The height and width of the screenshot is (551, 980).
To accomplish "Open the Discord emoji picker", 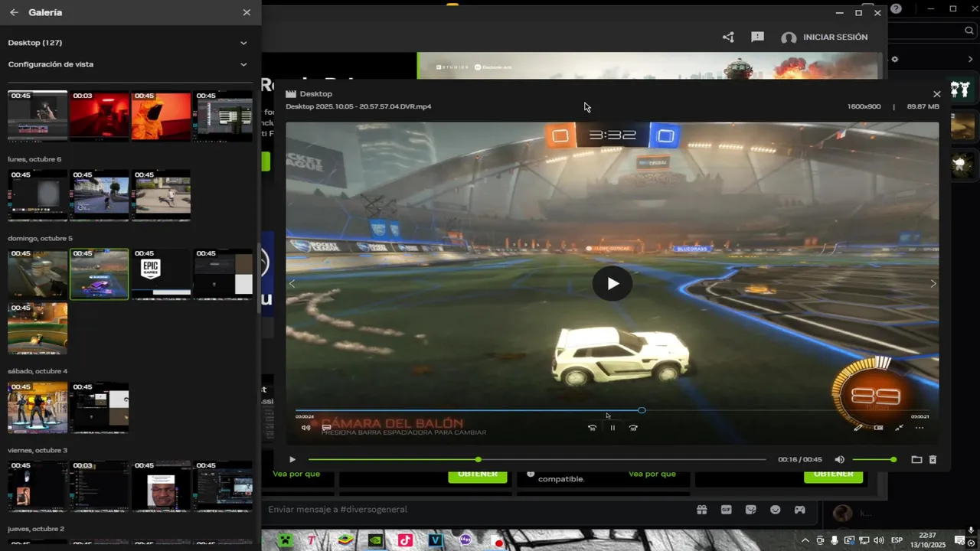I will [x=775, y=510].
